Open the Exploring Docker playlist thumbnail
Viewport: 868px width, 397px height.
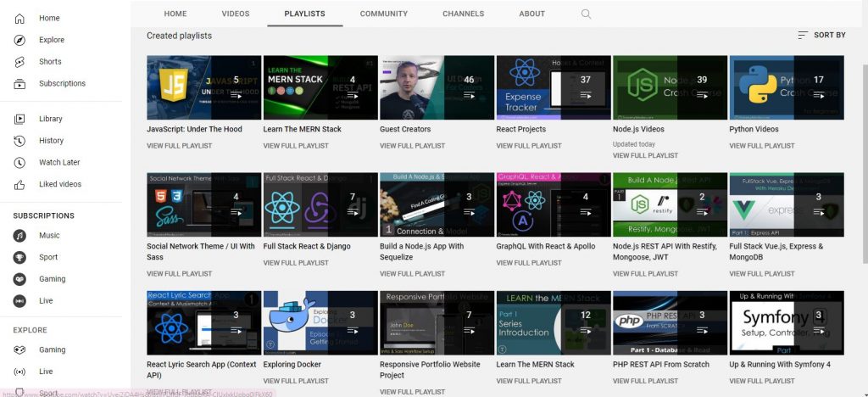(320, 322)
